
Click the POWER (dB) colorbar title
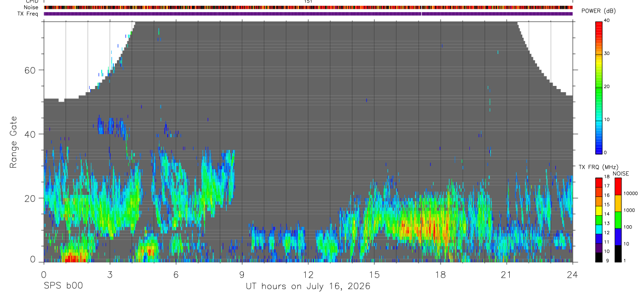[x=599, y=11]
